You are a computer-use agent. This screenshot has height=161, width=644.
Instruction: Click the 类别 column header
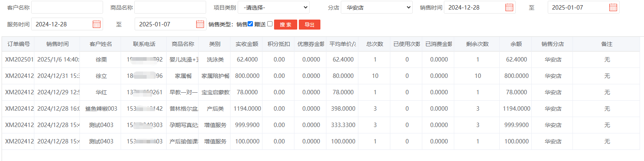click(x=215, y=44)
